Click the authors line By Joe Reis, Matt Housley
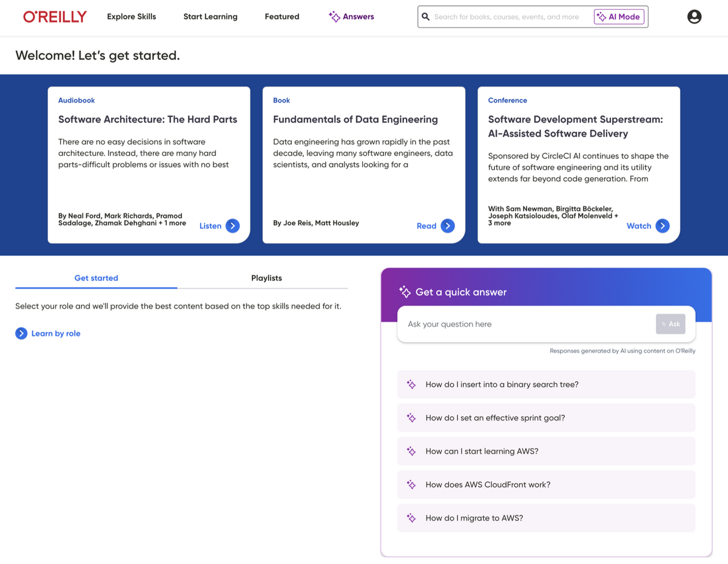Viewport: 728px width, 564px height. click(316, 223)
